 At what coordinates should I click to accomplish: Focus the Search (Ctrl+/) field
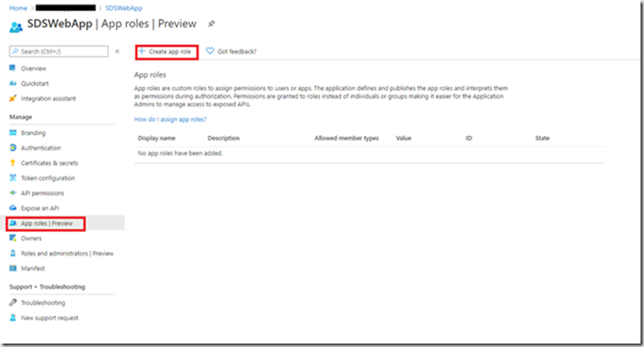pos(59,51)
